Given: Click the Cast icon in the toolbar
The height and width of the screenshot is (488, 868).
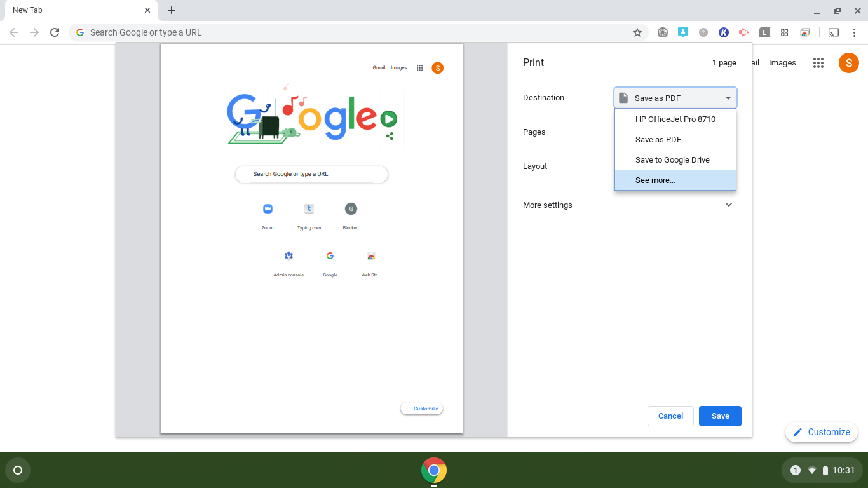Looking at the screenshot, I should point(834,32).
